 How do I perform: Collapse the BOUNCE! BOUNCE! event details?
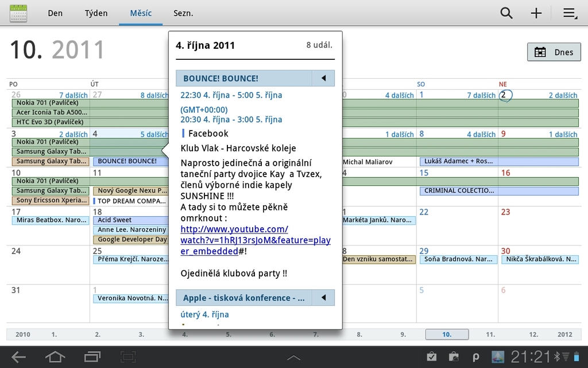[323, 78]
